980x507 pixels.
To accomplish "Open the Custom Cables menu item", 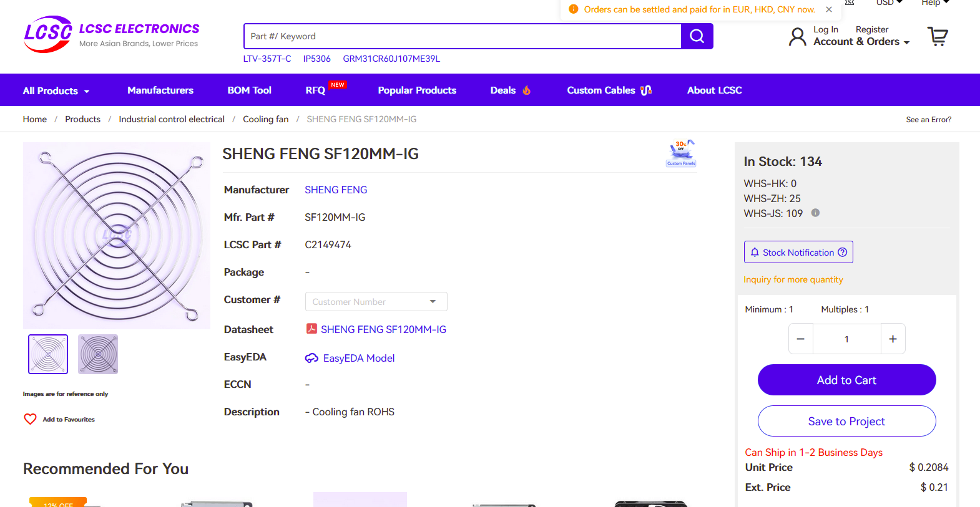I will coord(600,90).
